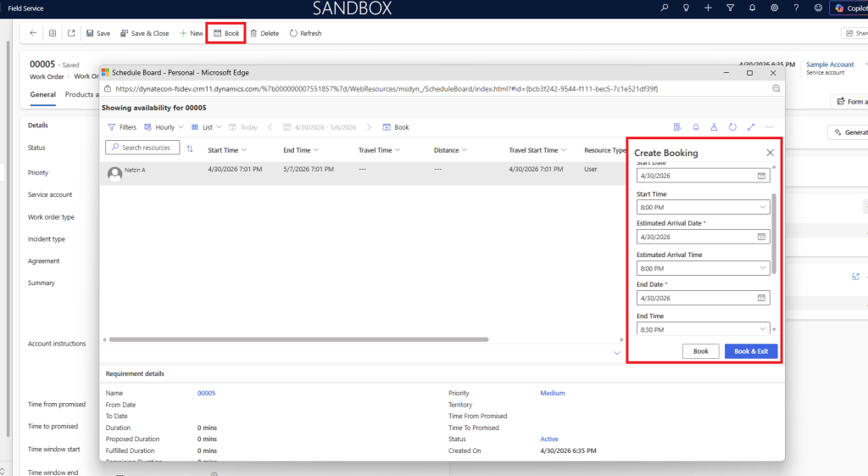The height and width of the screenshot is (476, 868).
Task: Open the notifications bell in top bar
Action: [x=753, y=8]
